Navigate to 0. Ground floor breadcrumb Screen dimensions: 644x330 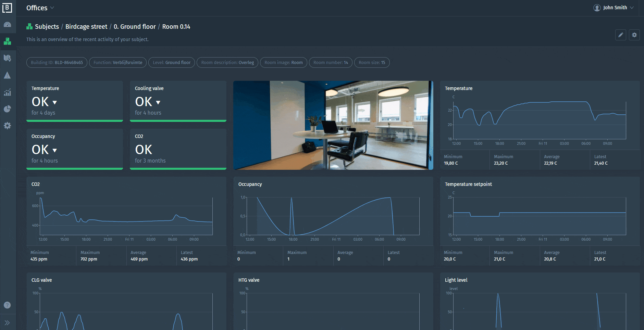click(135, 27)
